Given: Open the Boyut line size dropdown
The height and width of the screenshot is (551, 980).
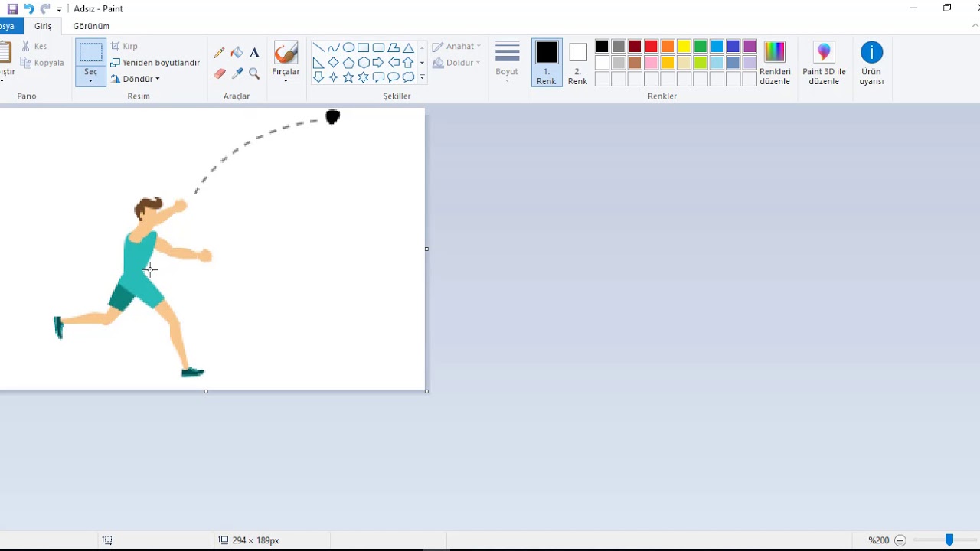Looking at the screenshot, I should [x=507, y=61].
